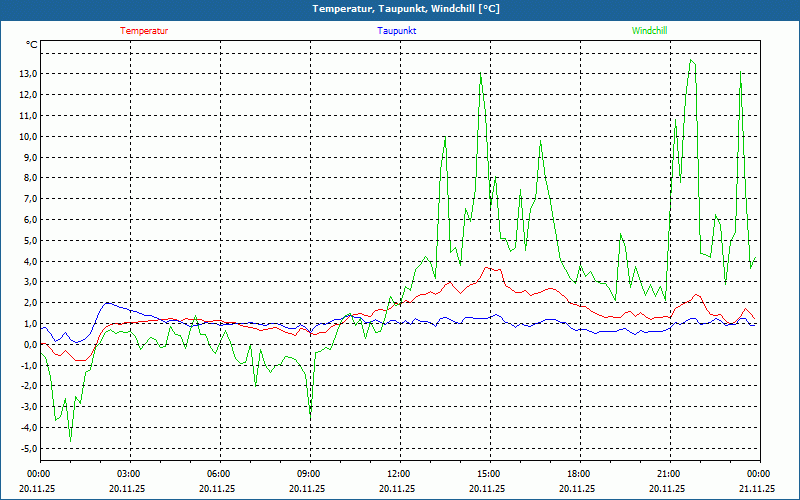The width and height of the screenshot is (800, 500).
Task: Click the 06:00 time axis label
Action: tap(218, 474)
